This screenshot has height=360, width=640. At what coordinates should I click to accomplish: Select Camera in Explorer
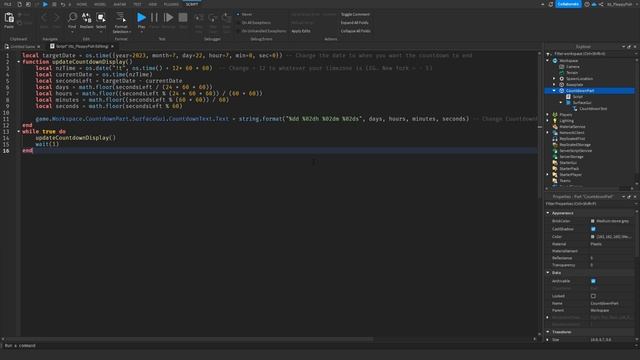(x=572, y=67)
